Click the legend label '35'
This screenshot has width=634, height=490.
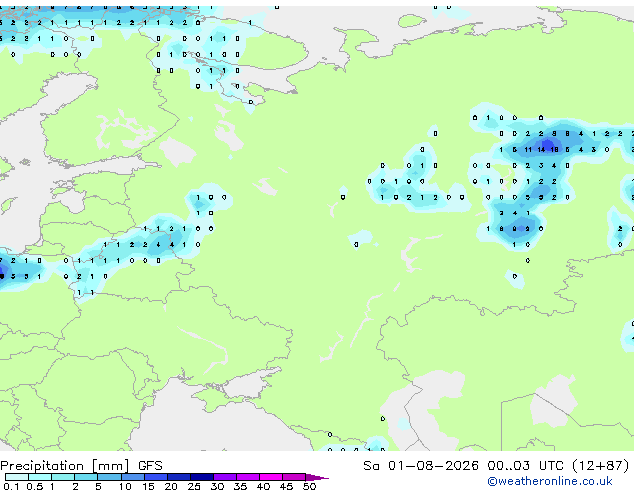tap(240, 486)
